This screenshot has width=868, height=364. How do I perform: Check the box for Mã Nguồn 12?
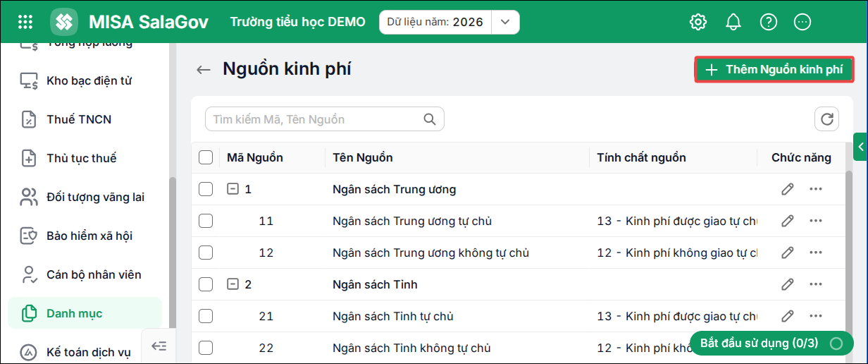(x=206, y=253)
